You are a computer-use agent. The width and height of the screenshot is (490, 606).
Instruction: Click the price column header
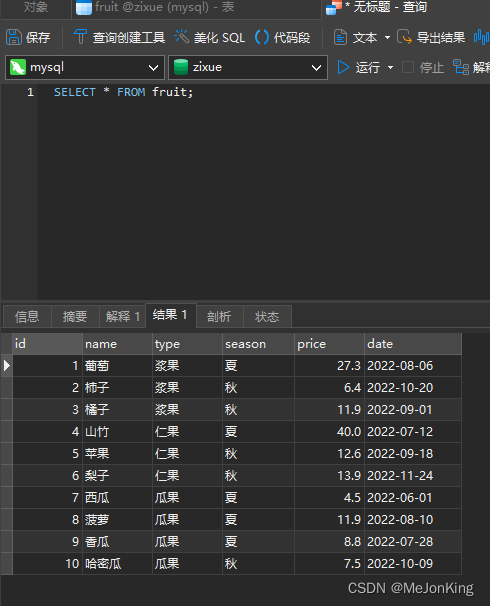329,344
